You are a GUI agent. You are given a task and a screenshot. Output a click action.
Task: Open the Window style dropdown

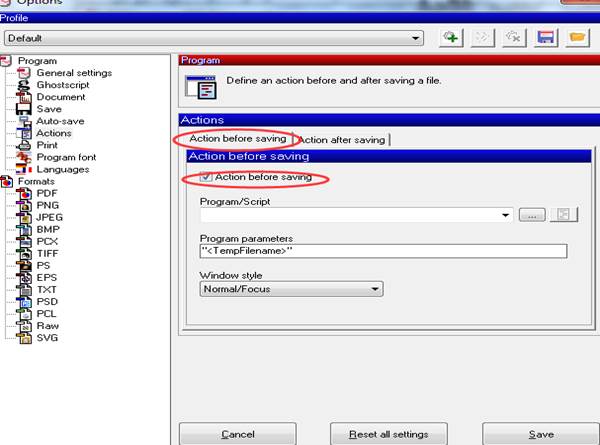[x=375, y=289]
